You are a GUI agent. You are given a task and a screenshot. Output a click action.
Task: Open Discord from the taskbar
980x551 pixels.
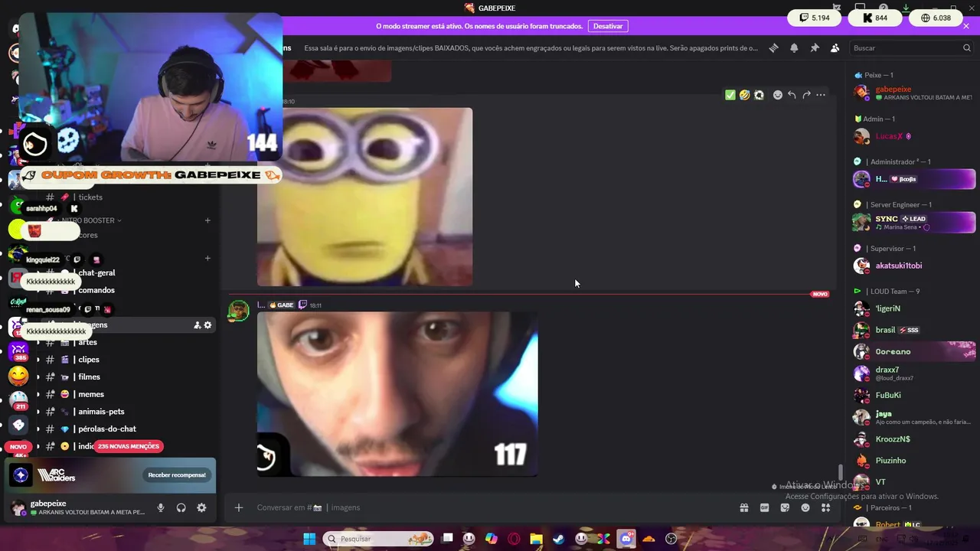click(x=626, y=539)
